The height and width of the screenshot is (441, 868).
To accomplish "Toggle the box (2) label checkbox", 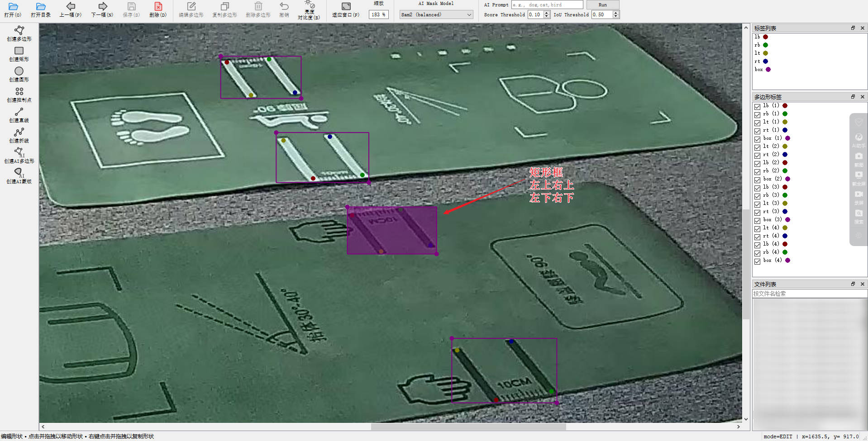I will pos(757,180).
